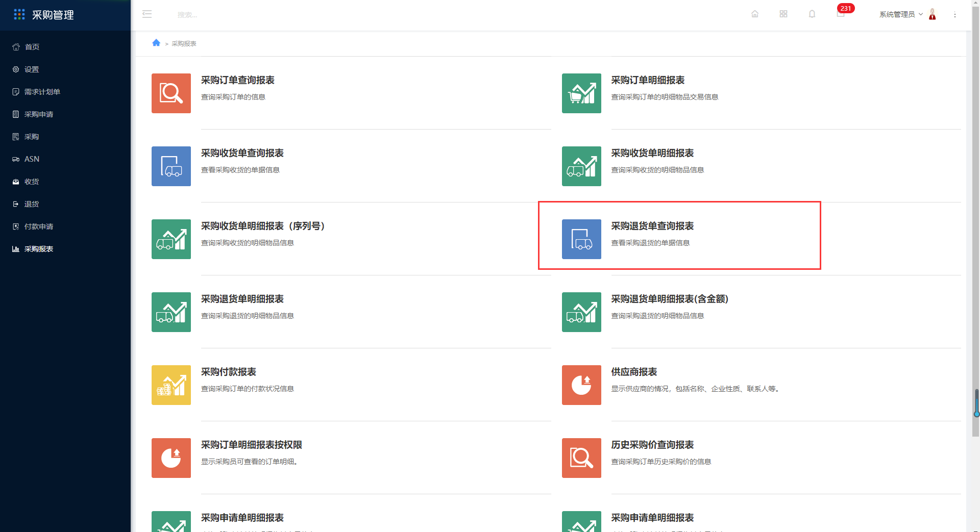Open ASN in the sidebar

tap(65, 159)
